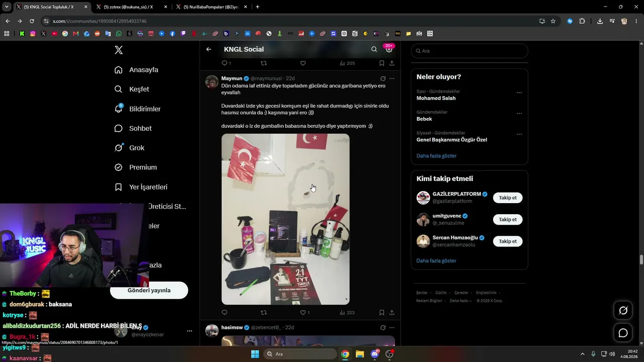Like the top post above Maymun's
644x362 pixels.
303,63
